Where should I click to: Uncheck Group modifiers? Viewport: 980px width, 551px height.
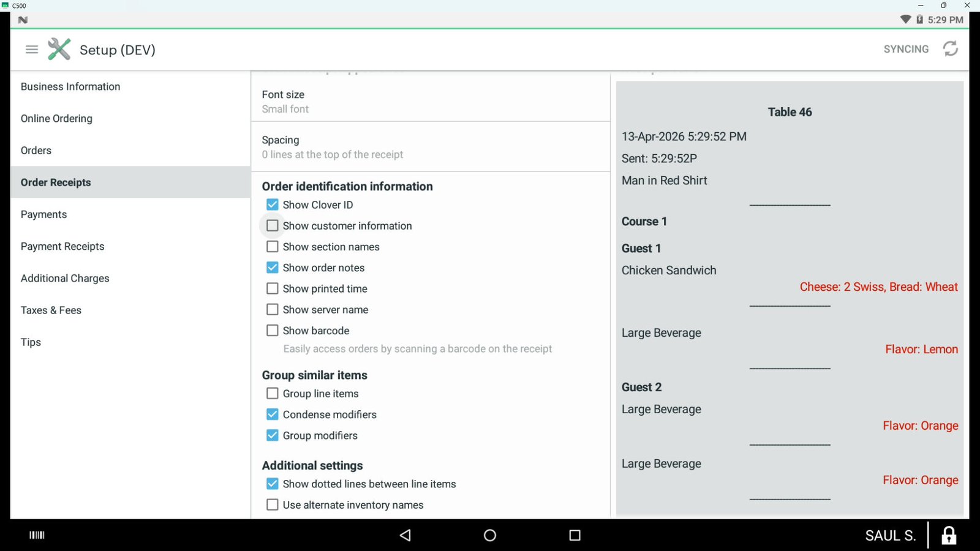click(x=273, y=435)
